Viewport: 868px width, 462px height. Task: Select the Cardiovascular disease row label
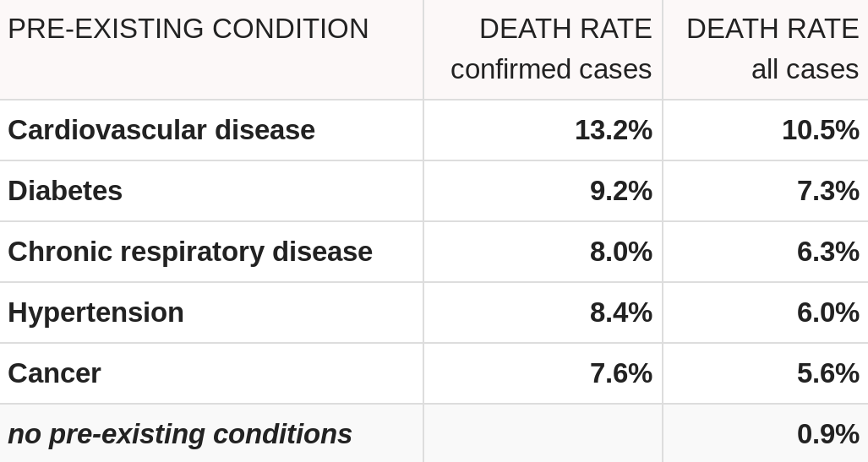(x=161, y=130)
